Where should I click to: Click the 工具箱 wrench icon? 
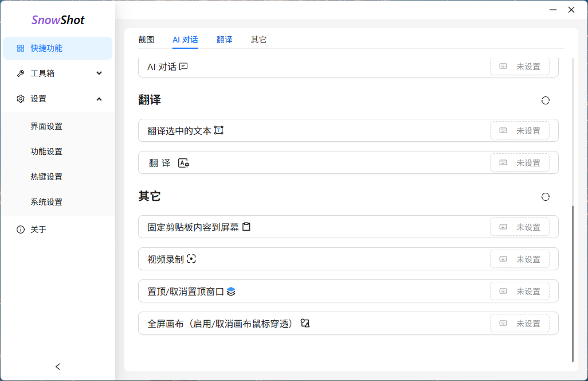tap(21, 73)
